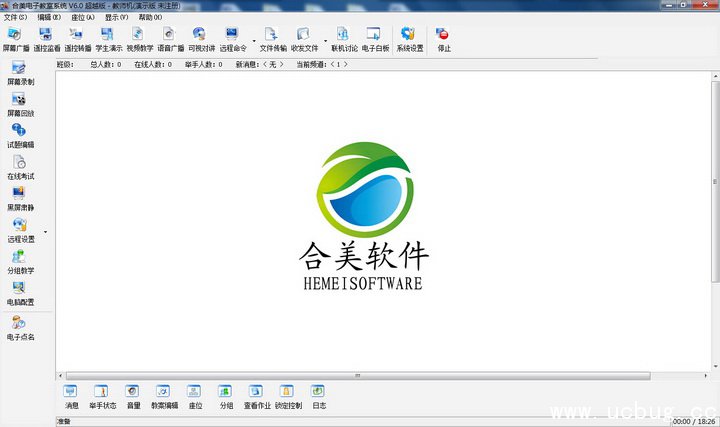Open the 消息 messages panel
The width and height of the screenshot is (720, 427).
[71, 397]
